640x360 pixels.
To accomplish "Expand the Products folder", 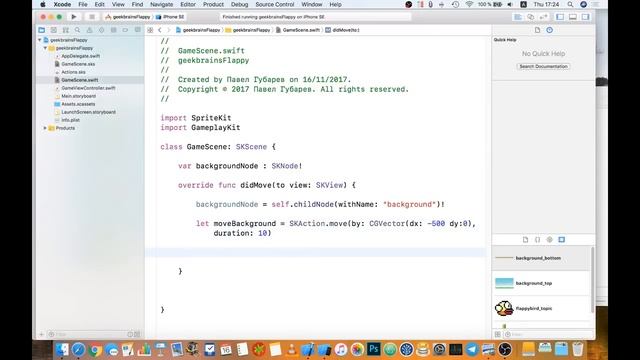I will point(45,128).
